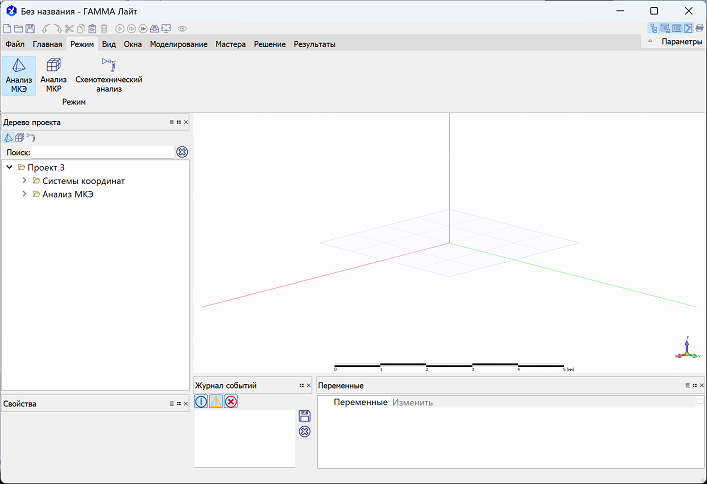This screenshot has height=484, width=707.
Task: Open the Результаты menu tab
Action: click(314, 44)
